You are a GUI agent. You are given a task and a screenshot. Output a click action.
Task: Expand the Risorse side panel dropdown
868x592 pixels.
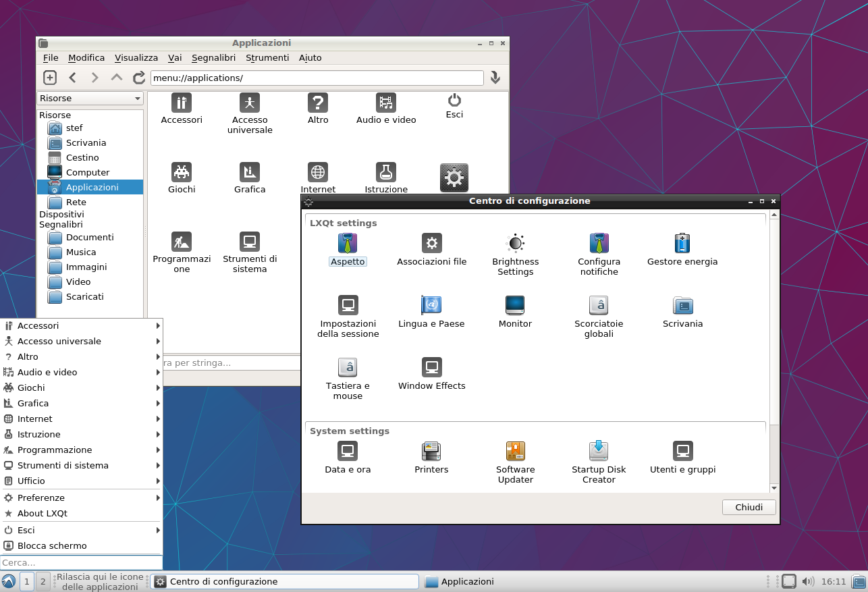point(90,99)
